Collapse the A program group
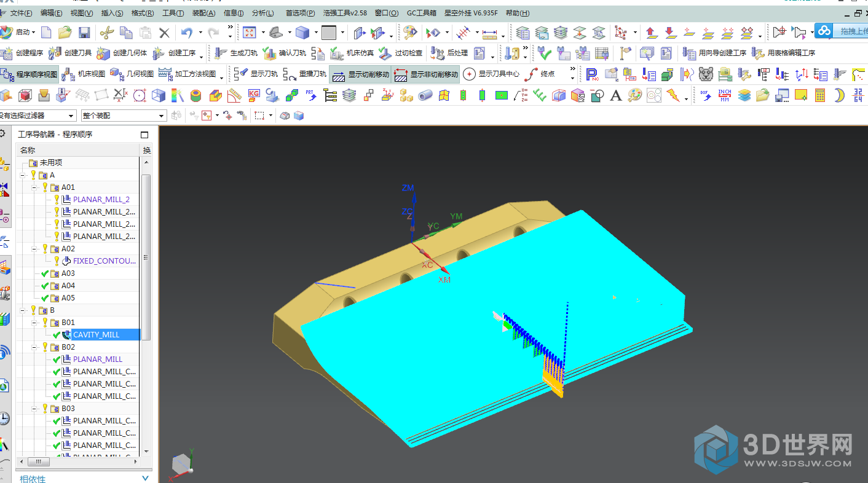The height and width of the screenshot is (483, 868). click(x=23, y=175)
